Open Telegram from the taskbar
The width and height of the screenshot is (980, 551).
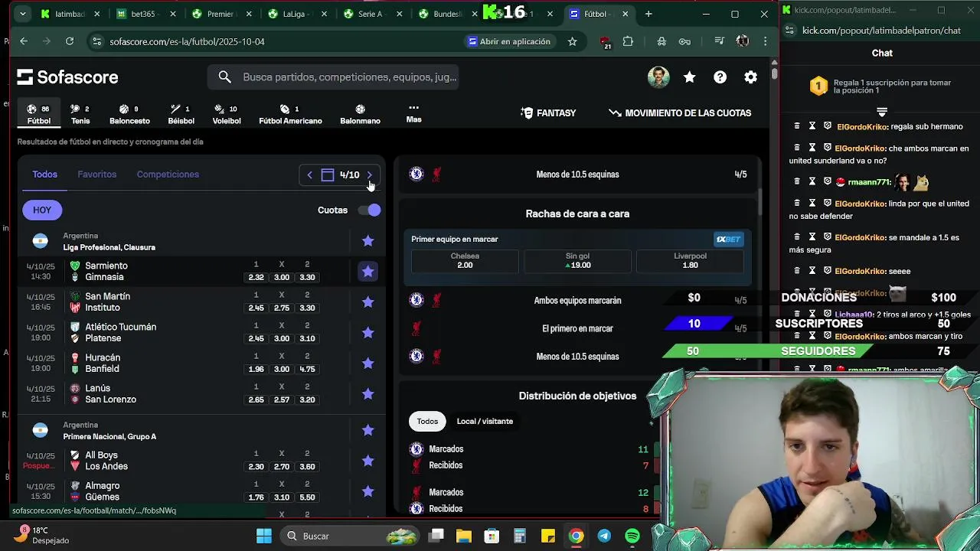tap(604, 536)
